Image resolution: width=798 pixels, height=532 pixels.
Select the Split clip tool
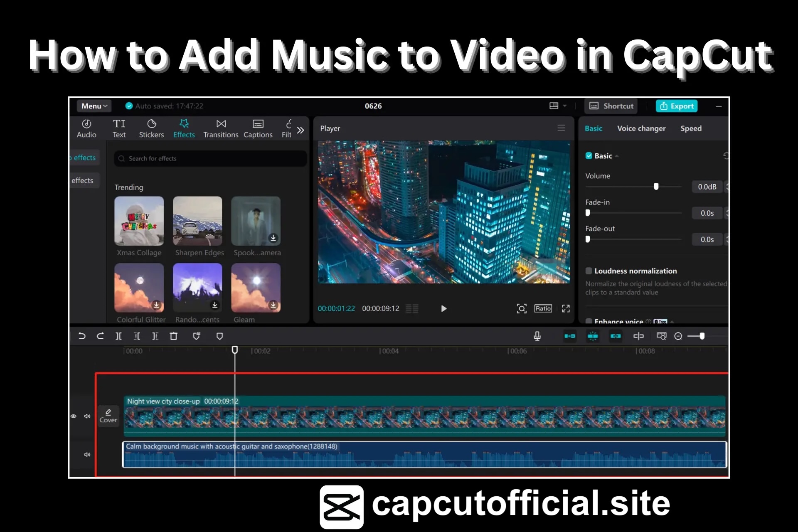click(x=118, y=336)
